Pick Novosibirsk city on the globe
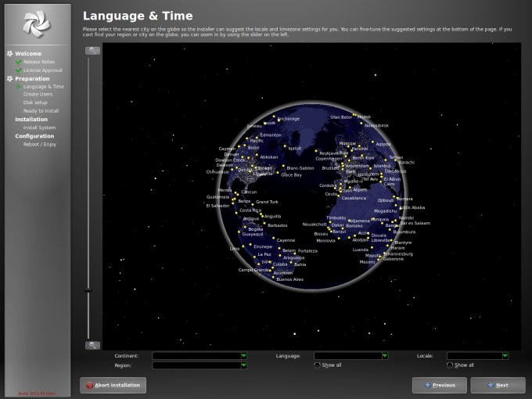 [376, 125]
